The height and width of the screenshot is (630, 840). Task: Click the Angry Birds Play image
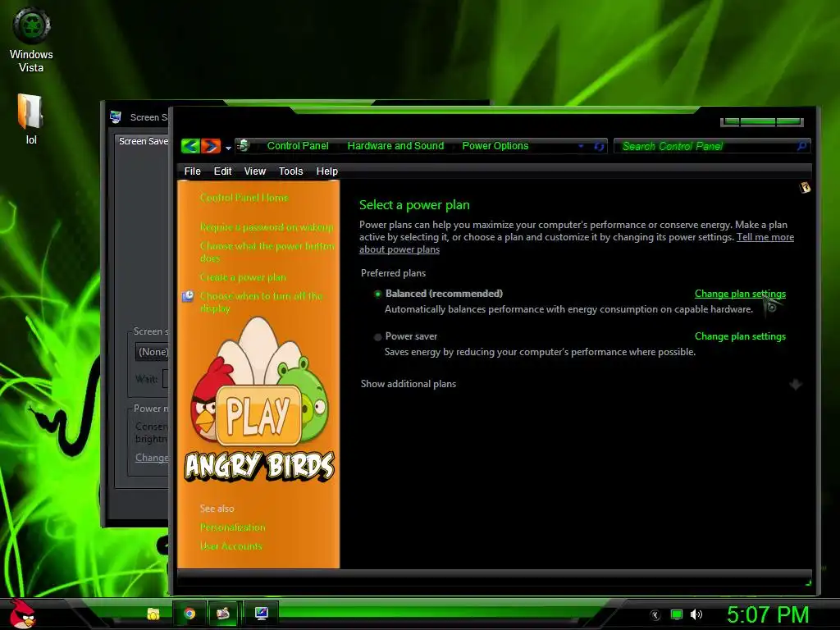pos(259,399)
